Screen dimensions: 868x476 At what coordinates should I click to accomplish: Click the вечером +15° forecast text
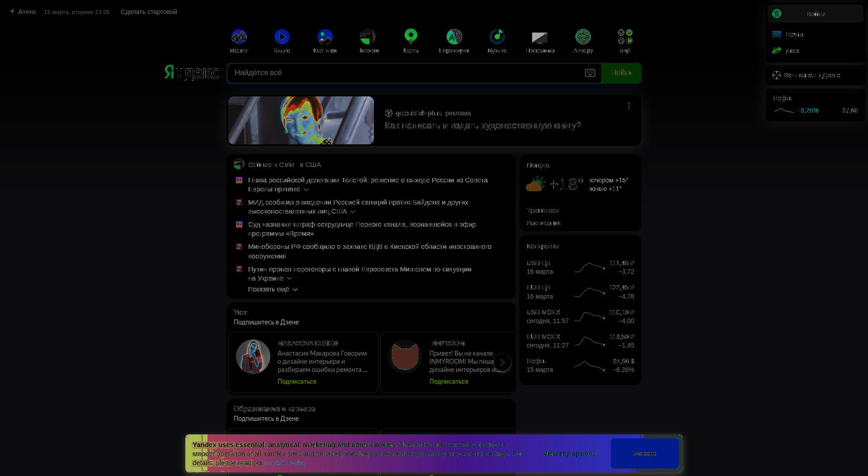tap(609, 180)
